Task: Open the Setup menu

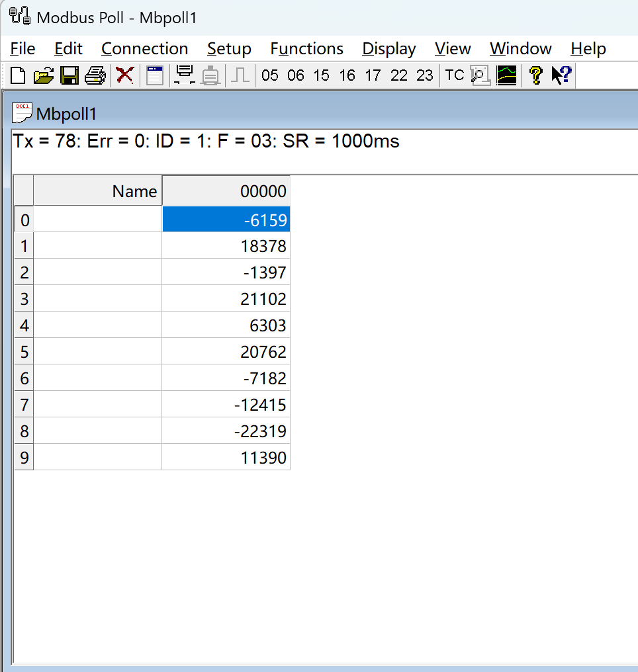Action: 229,49
